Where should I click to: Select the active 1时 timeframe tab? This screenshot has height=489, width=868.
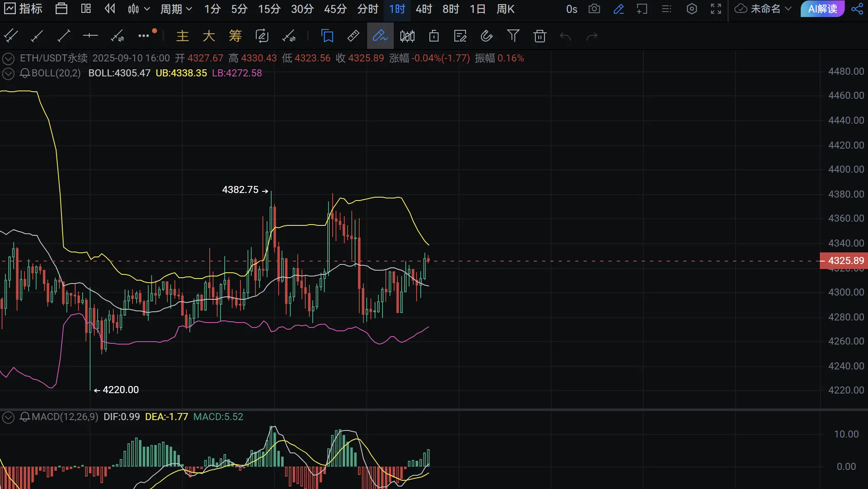click(397, 9)
